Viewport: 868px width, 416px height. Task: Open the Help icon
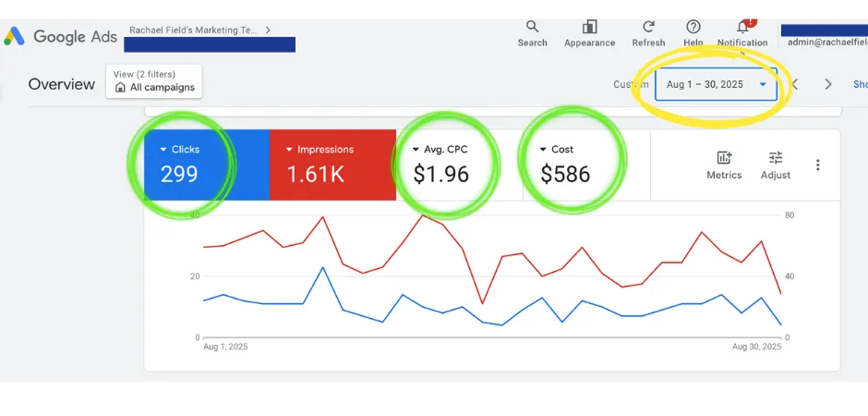point(693,27)
